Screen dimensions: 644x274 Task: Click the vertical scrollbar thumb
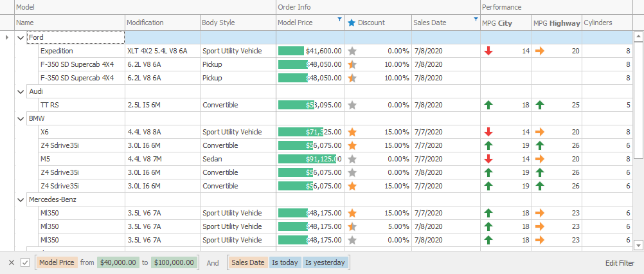click(638, 100)
